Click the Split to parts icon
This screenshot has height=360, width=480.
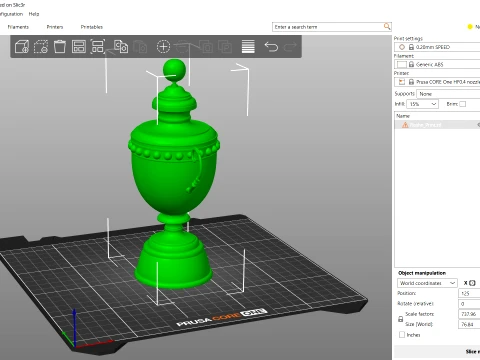225,47
